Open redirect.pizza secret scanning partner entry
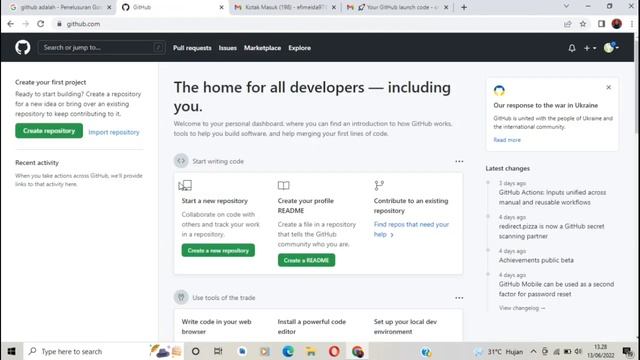The height and width of the screenshot is (360, 640). point(551,231)
